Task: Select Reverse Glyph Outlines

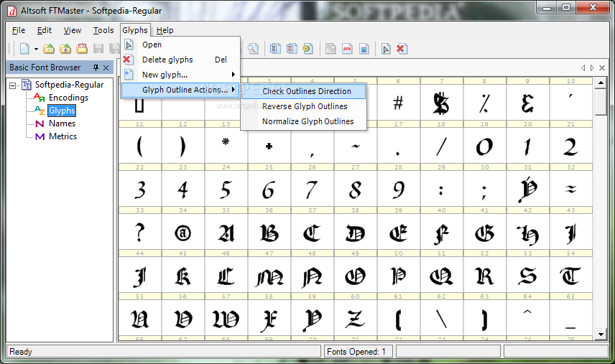Action: 304,106
